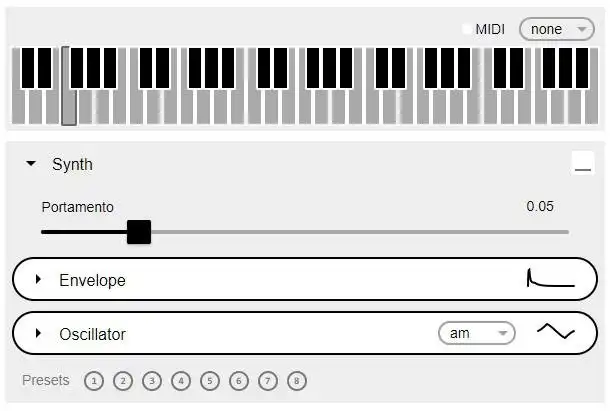
Task: Click the envelope curve preview icon
Action: point(550,279)
